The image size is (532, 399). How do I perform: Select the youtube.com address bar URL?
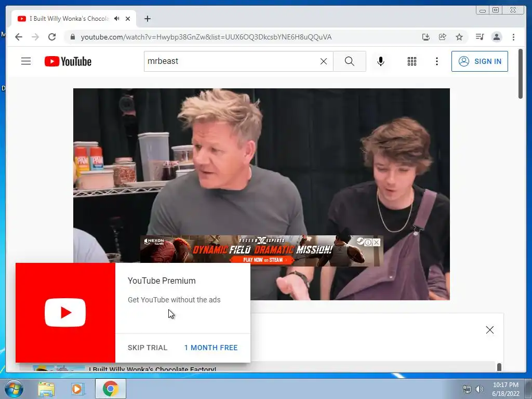pos(206,37)
